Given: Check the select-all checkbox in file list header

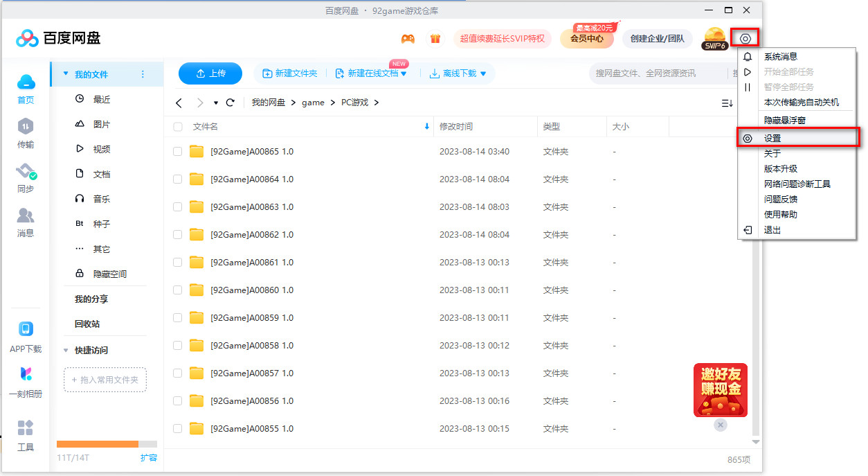Looking at the screenshot, I should pyautogui.click(x=177, y=127).
